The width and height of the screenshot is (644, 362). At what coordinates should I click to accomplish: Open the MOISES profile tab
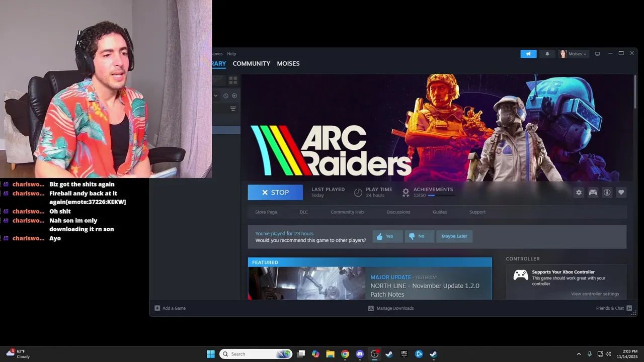click(x=288, y=63)
